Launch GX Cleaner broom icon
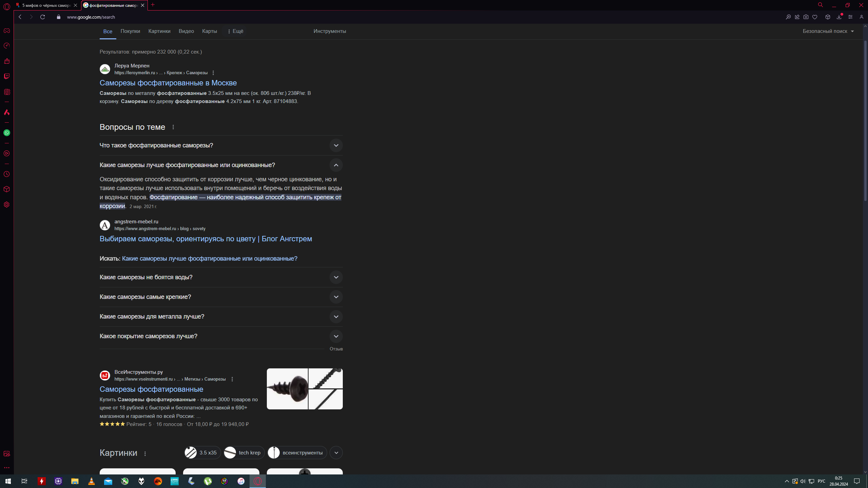The height and width of the screenshot is (488, 868). [x=7, y=61]
